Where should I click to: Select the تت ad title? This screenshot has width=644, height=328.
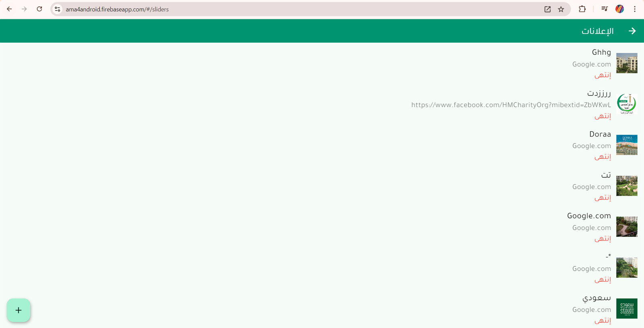point(606,175)
